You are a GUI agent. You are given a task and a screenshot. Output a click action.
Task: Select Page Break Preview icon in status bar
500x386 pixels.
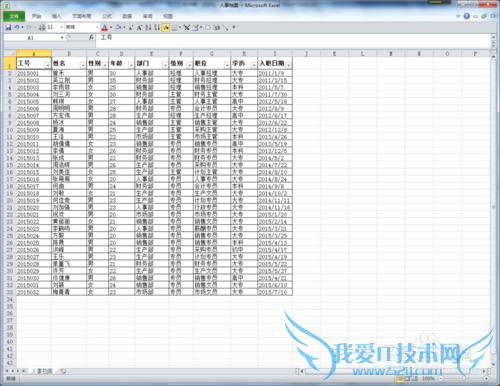pyautogui.click(x=414, y=378)
